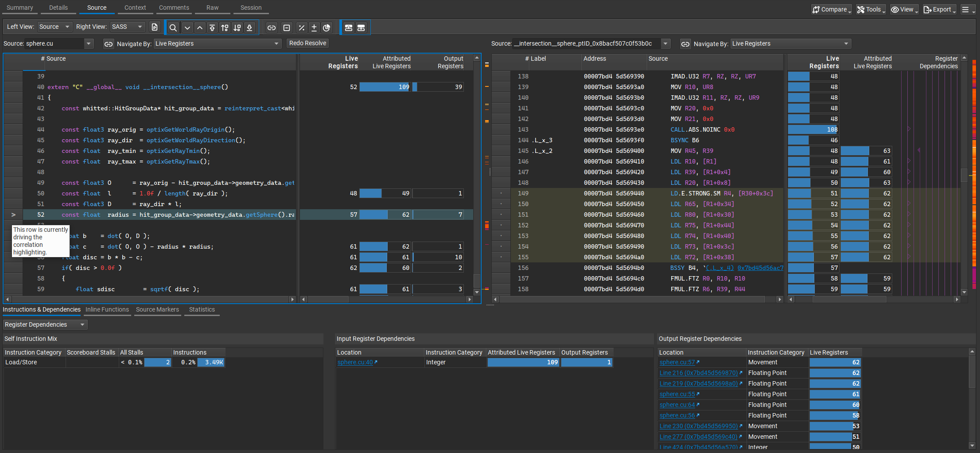Screen dimensions: 980x453
Task: Click the pie chart display icon
Action: [327, 27]
